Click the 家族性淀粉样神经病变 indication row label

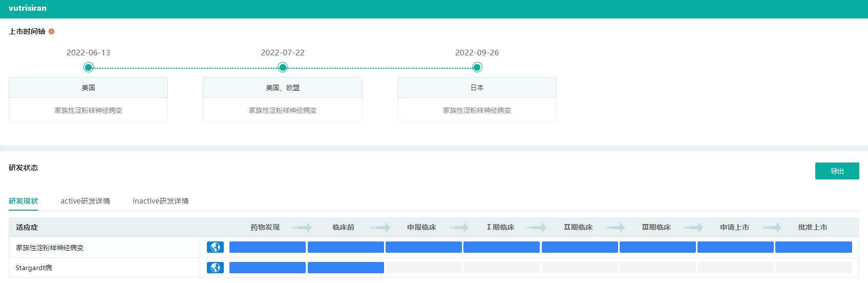click(x=50, y=248)
